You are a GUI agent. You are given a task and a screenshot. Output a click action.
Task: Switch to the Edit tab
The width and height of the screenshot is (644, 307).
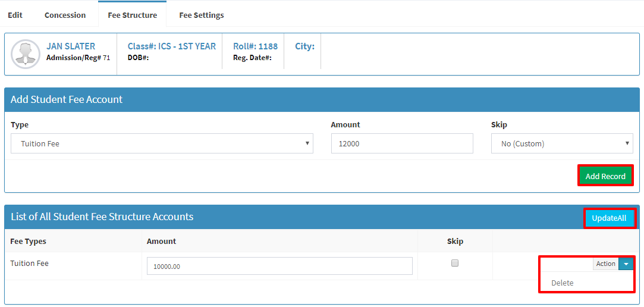(x=15, y=15)
